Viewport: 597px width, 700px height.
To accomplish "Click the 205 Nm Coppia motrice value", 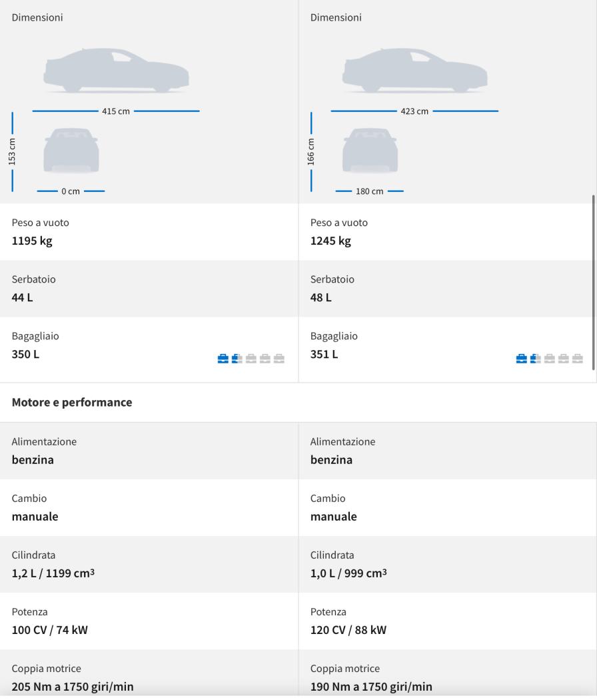I will click(x=73, y=687).
